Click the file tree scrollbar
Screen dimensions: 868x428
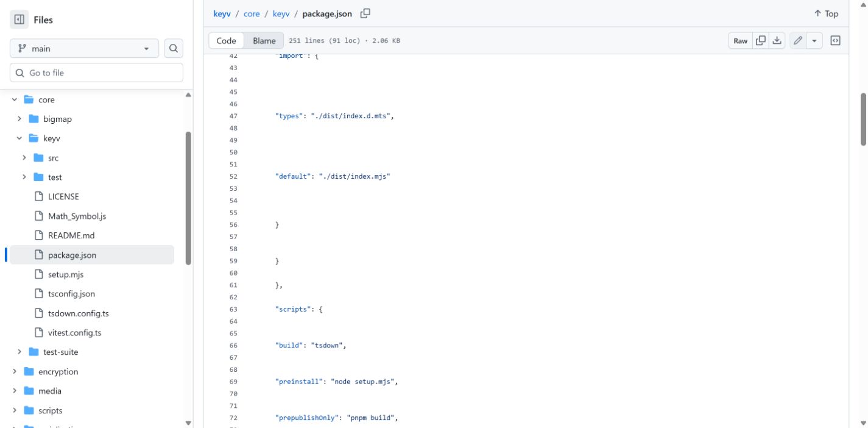tap(188, 198)
